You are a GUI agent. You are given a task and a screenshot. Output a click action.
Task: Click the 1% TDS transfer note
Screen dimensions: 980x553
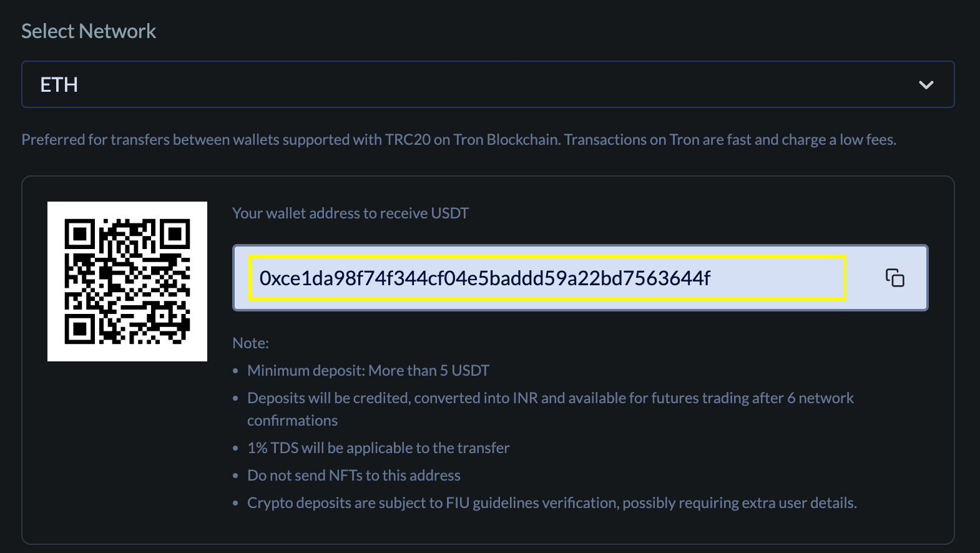pos(378,448)
